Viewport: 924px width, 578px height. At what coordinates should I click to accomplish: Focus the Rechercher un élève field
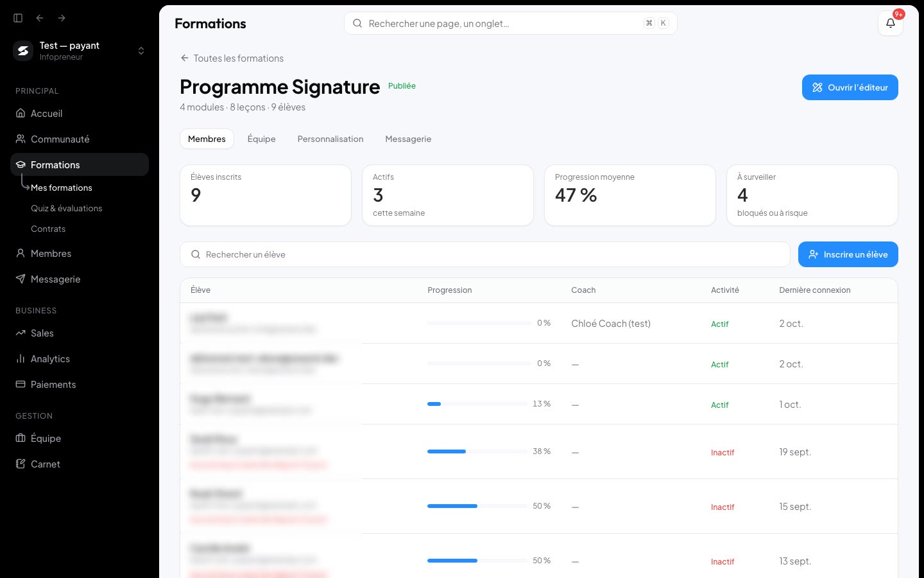485,254
